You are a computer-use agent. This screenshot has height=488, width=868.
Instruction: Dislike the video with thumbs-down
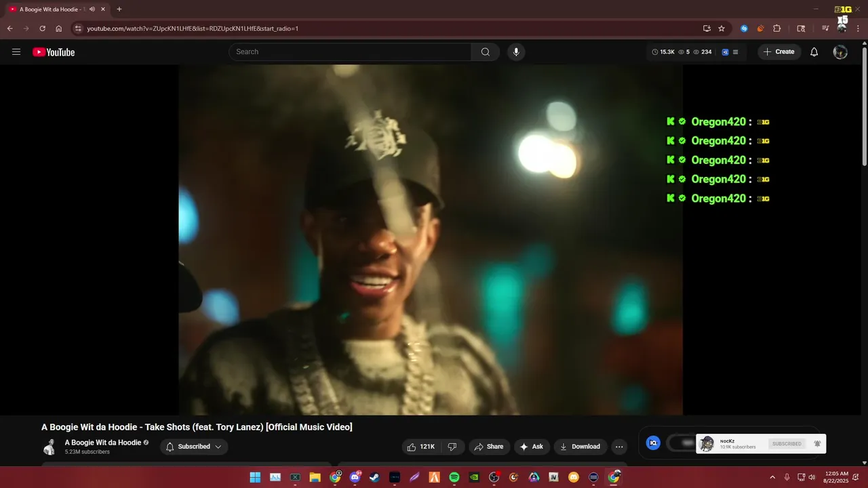[452, 447]
